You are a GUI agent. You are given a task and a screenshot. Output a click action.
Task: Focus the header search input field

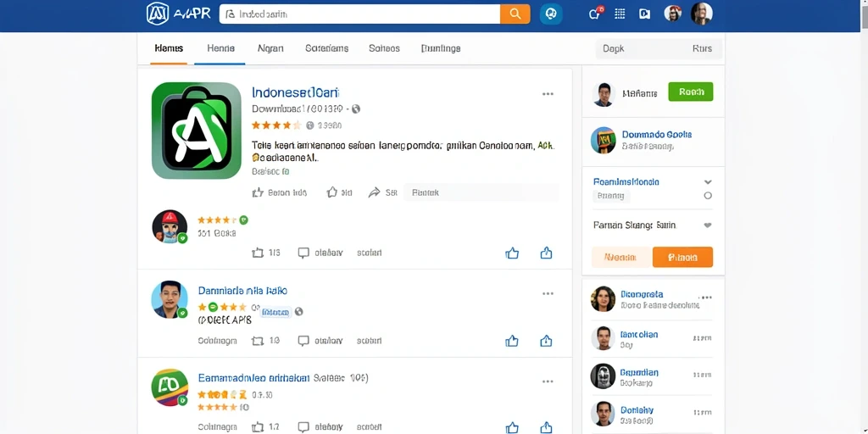pyautogui.click(x=359, y=14)
